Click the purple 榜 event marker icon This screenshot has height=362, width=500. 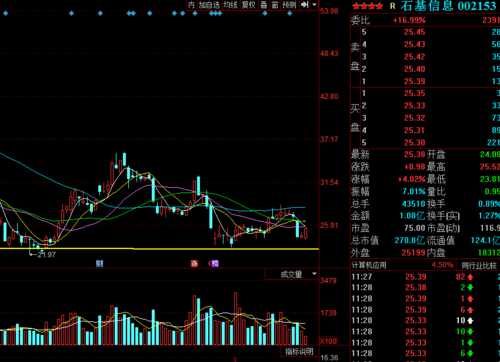tap(215, 264)
